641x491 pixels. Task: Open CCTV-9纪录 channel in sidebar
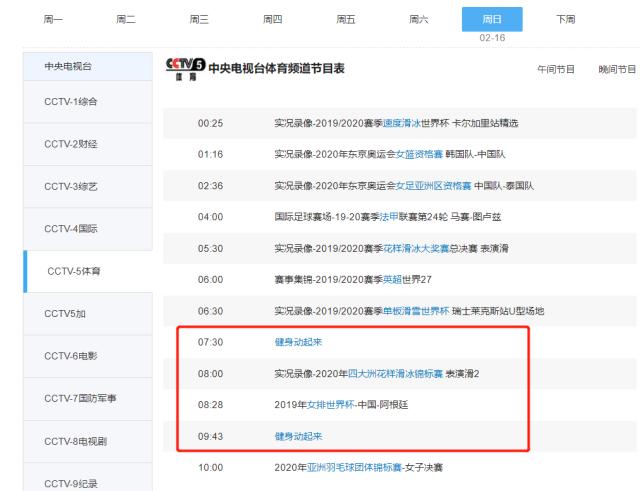click(88, 477)
